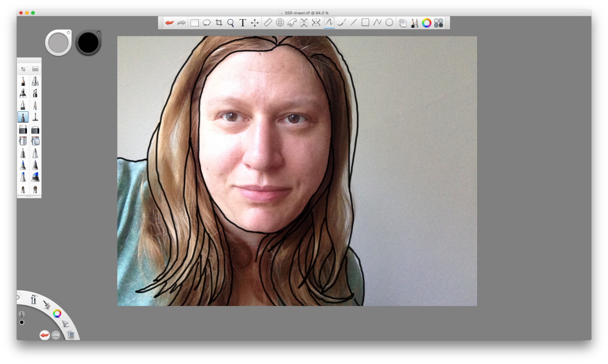Enable the Ruler guide
Image resolution: width=608 pixels, height=364 pixels.
click(268, 23)
